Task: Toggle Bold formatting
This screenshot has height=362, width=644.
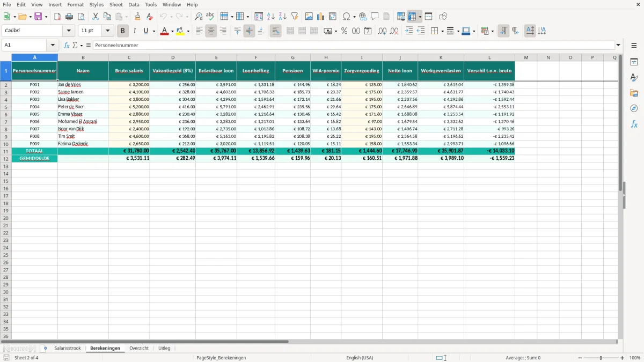Action: (x=122, y=31)
